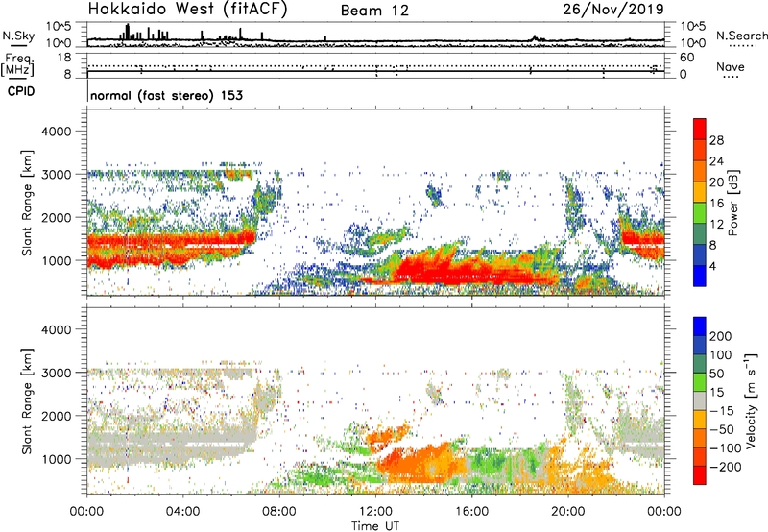The height and width of the screenshot is (532, 768).
Task: Pick the light green Velocity segment between 15 and 50
Action: tap(700, 382)
